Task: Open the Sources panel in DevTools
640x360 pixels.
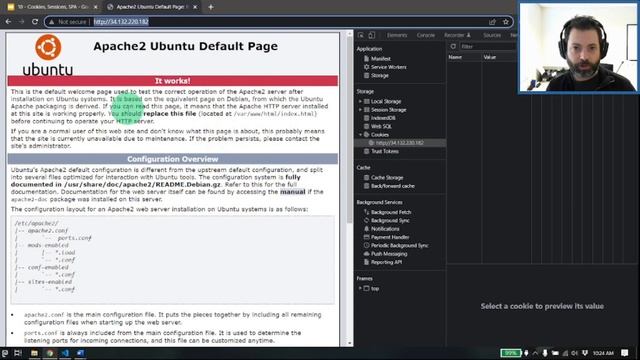Action: pos(492,36)
